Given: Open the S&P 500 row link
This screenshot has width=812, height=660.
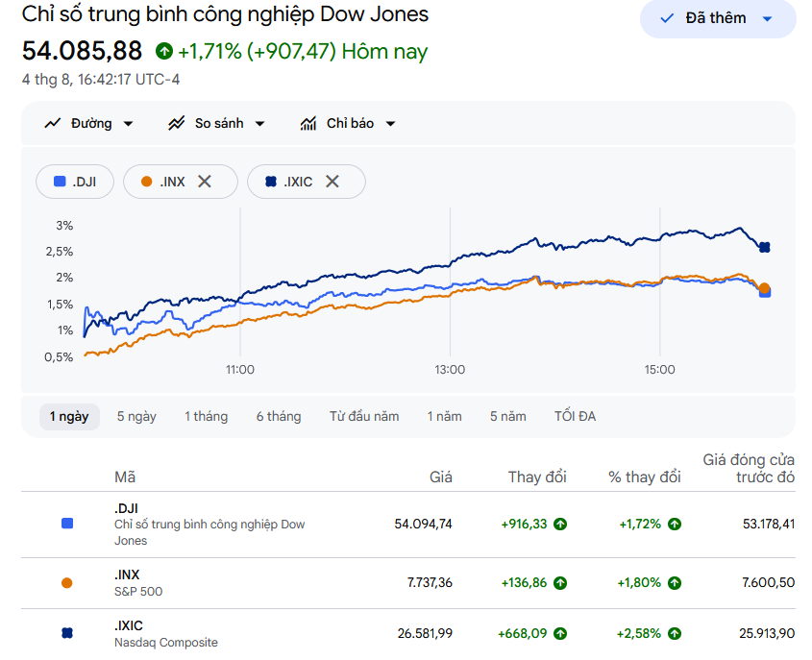Looking at the screenshot, I should tap(138, 592).
